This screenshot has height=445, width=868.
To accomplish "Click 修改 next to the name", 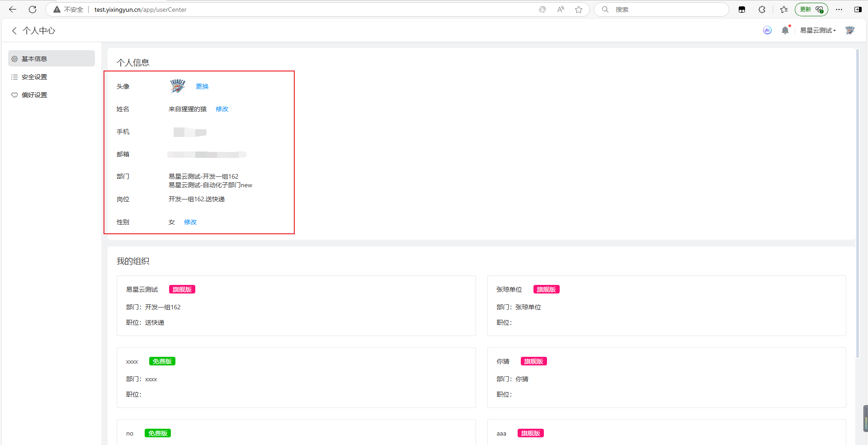I will [222, 109].
